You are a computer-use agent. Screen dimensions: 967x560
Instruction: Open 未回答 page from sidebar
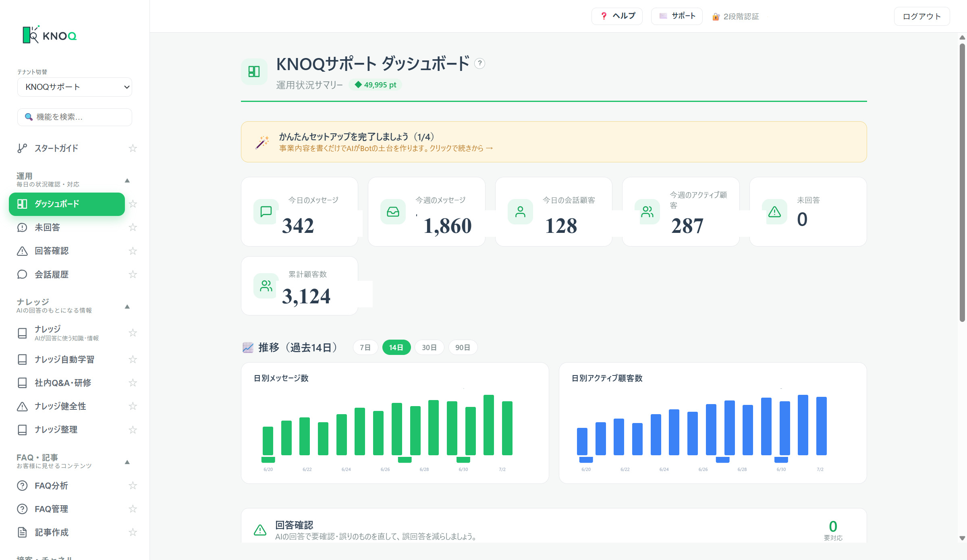tap(67, 227)
